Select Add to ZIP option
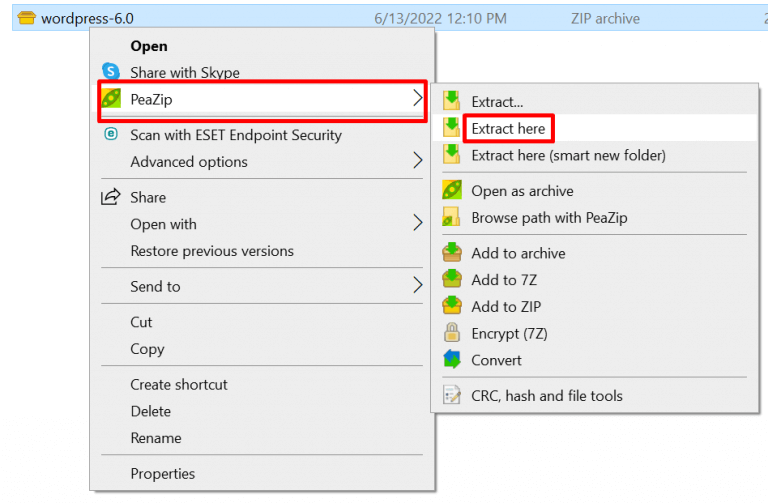 pyautogui.click(x=506, y=307)
